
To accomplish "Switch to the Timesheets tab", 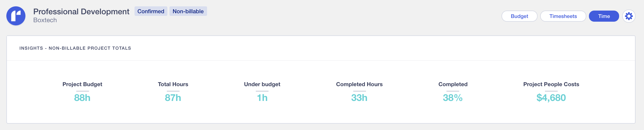I will click(563, 16).
